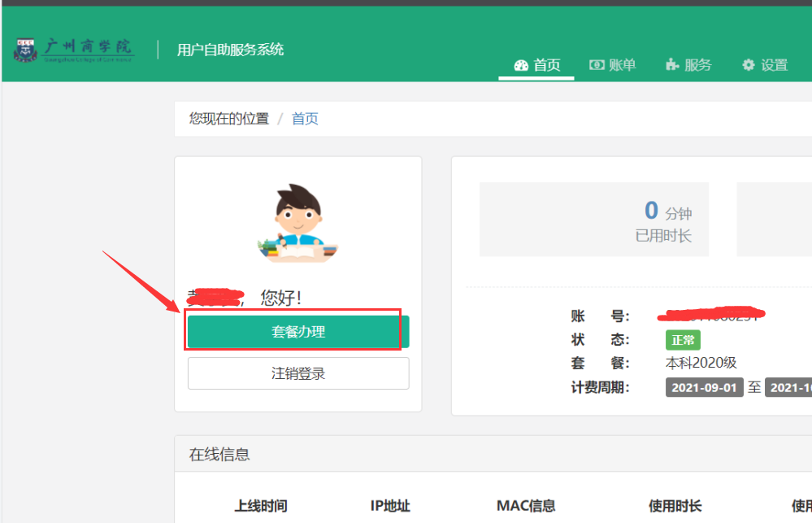The image size is (812, 523).
Task: Click the student avatar image
Action: [x=297, y=224]
